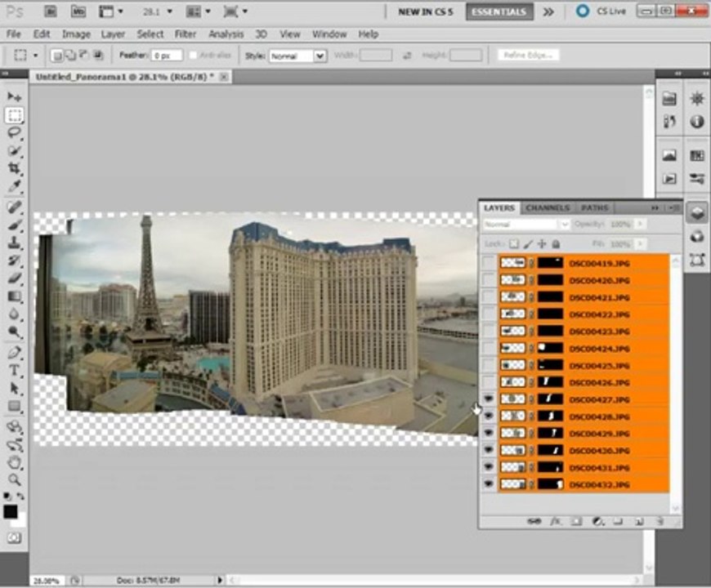This screenshot has width=711, height=588.
Task: Launch Bridge from the top bar
Action: [x=51, y=11]
